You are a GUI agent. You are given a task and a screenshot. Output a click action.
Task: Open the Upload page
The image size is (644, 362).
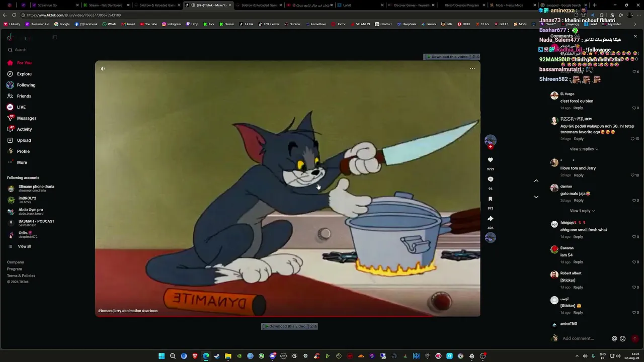[x=20, y=140]
